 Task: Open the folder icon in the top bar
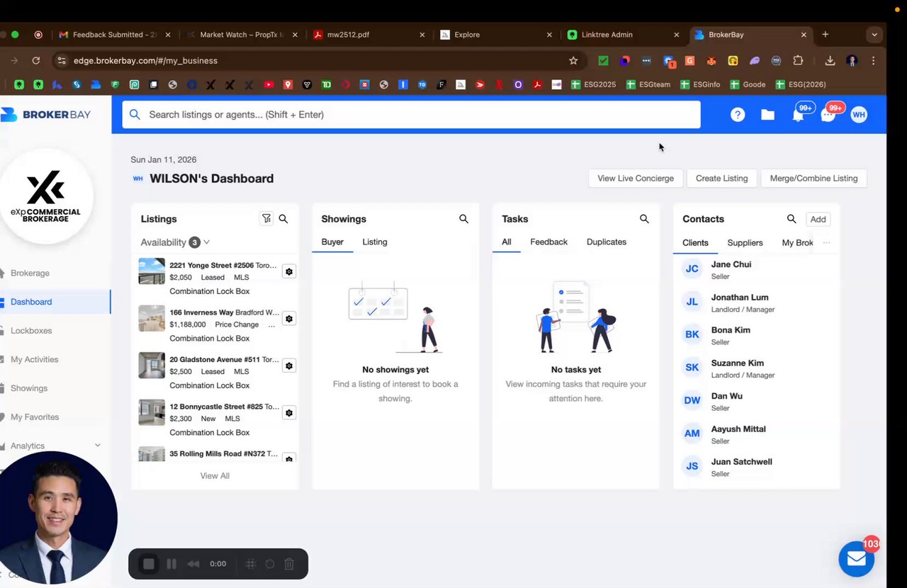pyautogui.click(x=767, y=115)
